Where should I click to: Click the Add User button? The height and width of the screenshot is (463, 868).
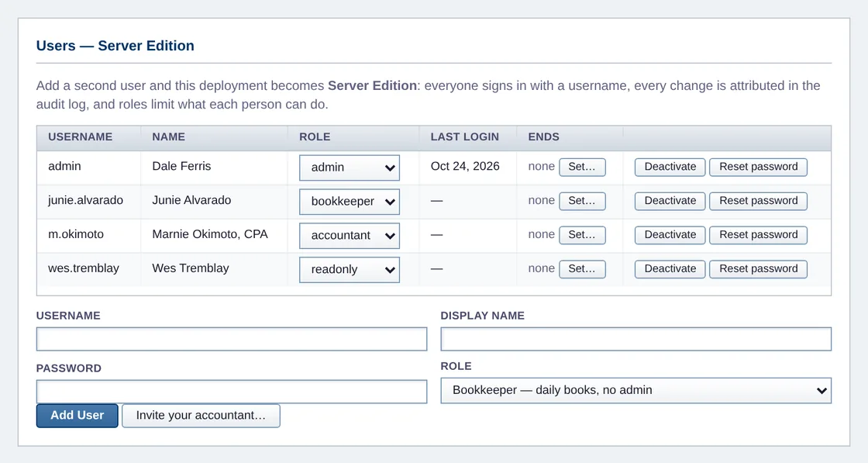coord(77,416)
